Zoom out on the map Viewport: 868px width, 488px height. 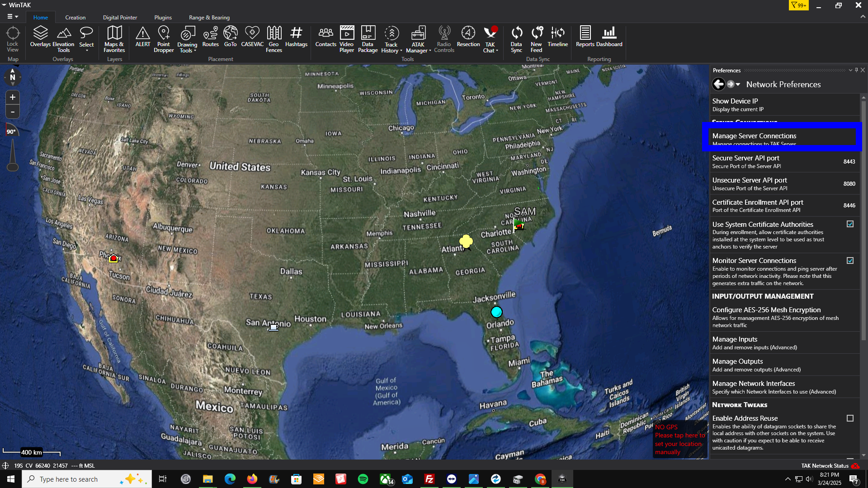tap(13, 112)
